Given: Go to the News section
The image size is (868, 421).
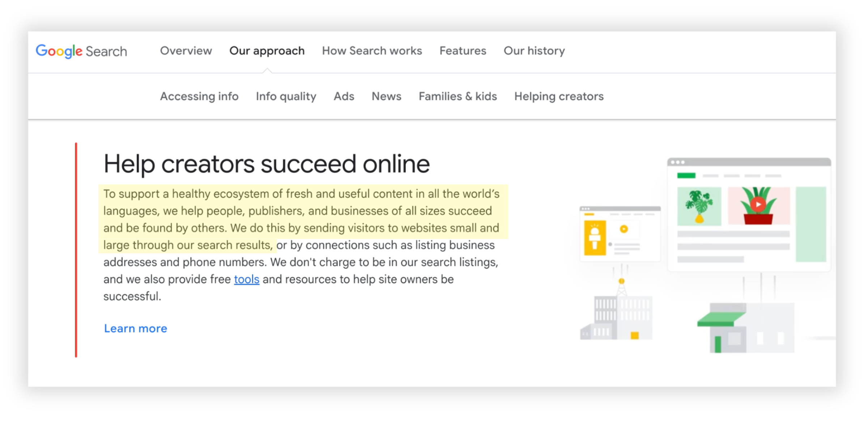Looking at the screenshot, I should pyautogui.click(x=386, y=96).
